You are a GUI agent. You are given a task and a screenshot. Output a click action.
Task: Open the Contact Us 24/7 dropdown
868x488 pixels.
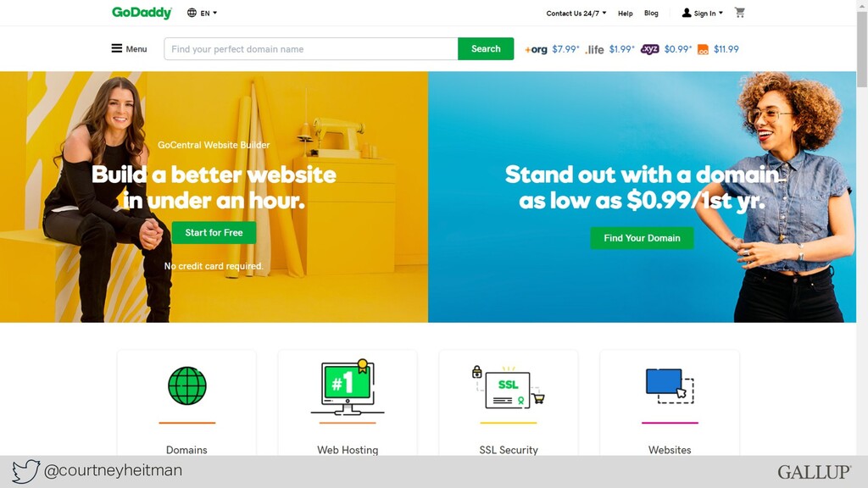tap(576, 14)
